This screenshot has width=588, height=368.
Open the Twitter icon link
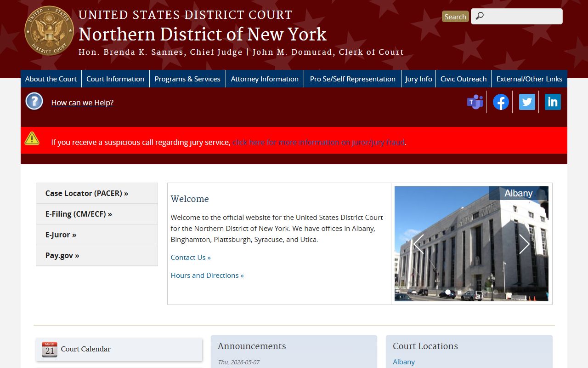pos(527,102)
